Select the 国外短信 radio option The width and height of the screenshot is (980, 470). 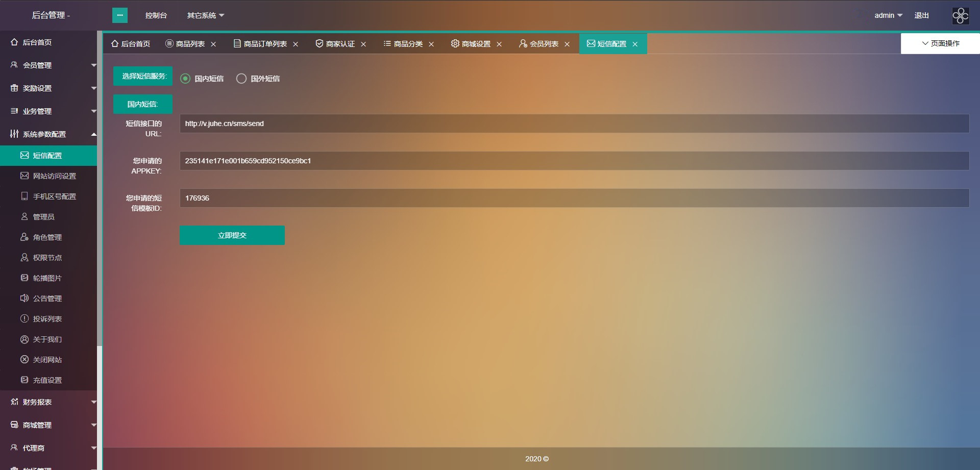[x=241, y=79]
